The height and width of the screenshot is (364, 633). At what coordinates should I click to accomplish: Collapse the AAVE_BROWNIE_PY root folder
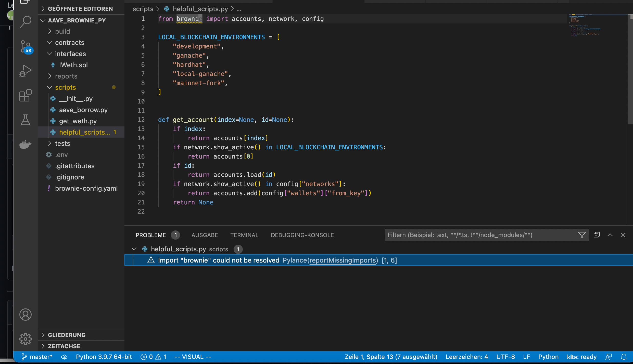[81, 20]
